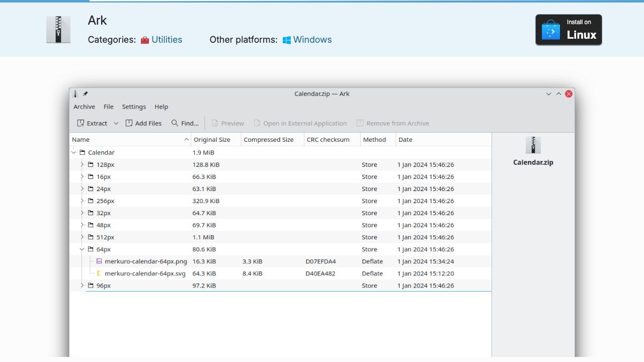Follow the Windows platform link
The width and height of the screenshot is (644, 362).
pyautogui.click(x=312, y=40)
